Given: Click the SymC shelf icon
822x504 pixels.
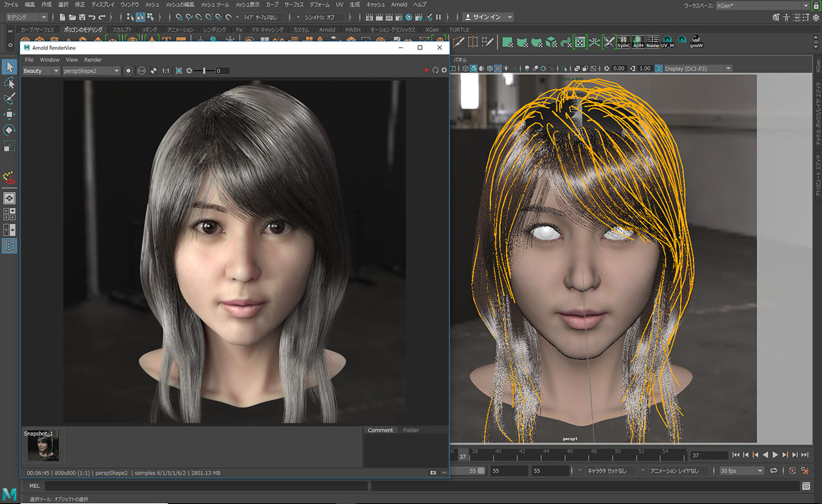Looking at the screenshot, I should tap(624, 42).
